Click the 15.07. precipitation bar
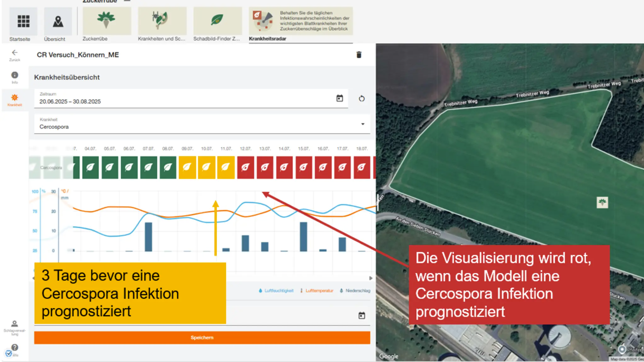 pos(304,237)
